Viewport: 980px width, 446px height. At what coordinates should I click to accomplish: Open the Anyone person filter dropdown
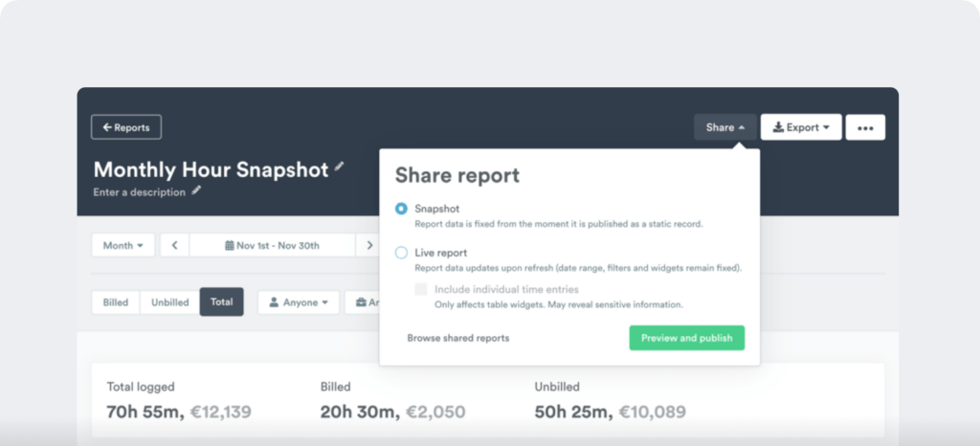click(299, 302)
